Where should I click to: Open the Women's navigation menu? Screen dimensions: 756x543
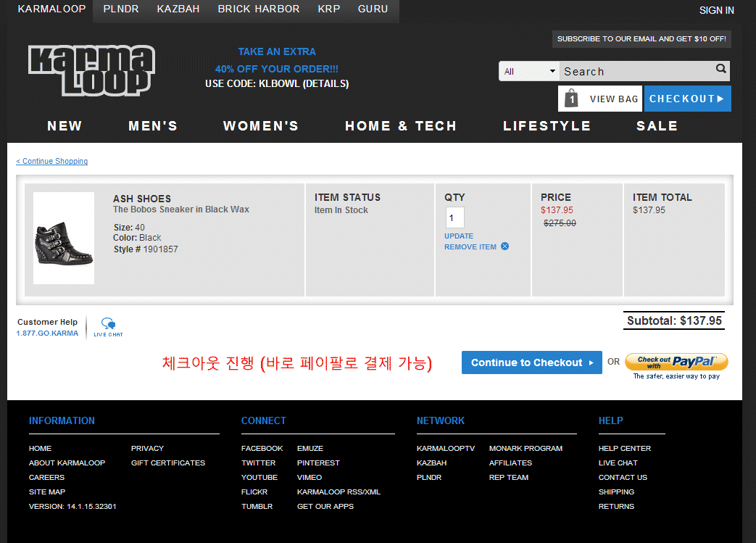click(x=261, y=126)
